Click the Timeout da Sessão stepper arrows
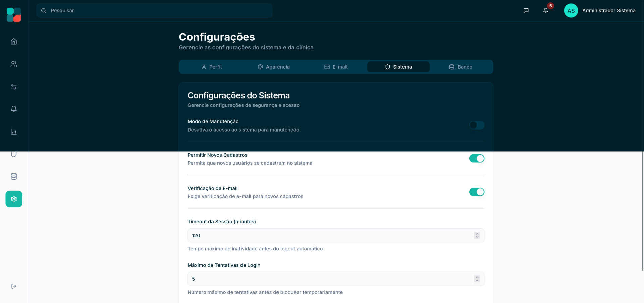Image resolution: width=644 pixels, height=303 pixels. click(x=477, y=235)
